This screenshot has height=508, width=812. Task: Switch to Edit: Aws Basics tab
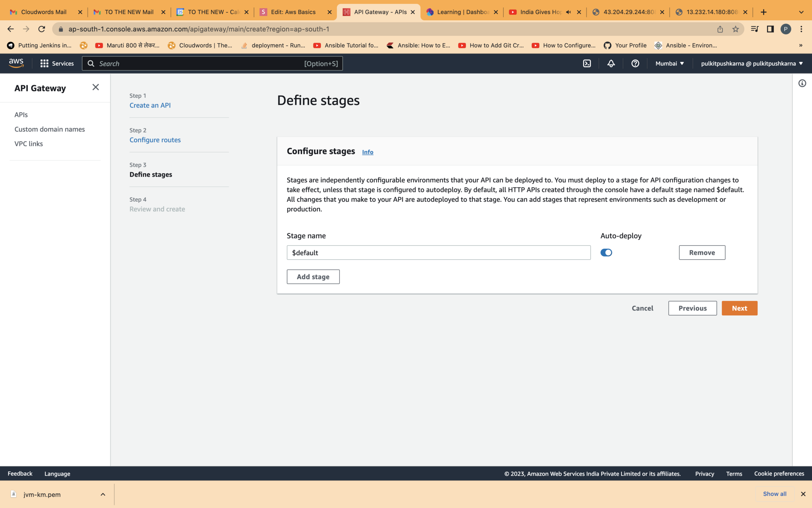[x=293, y=12]
